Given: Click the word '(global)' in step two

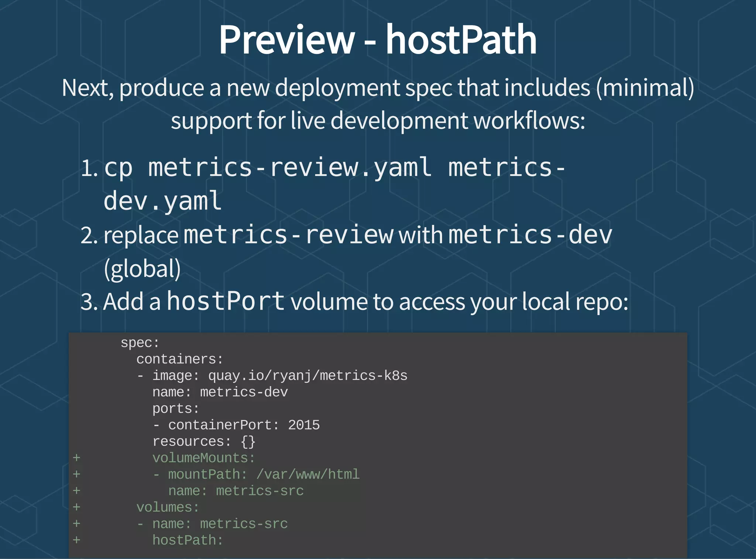Looking at the screenshot, I should (142, 269).
